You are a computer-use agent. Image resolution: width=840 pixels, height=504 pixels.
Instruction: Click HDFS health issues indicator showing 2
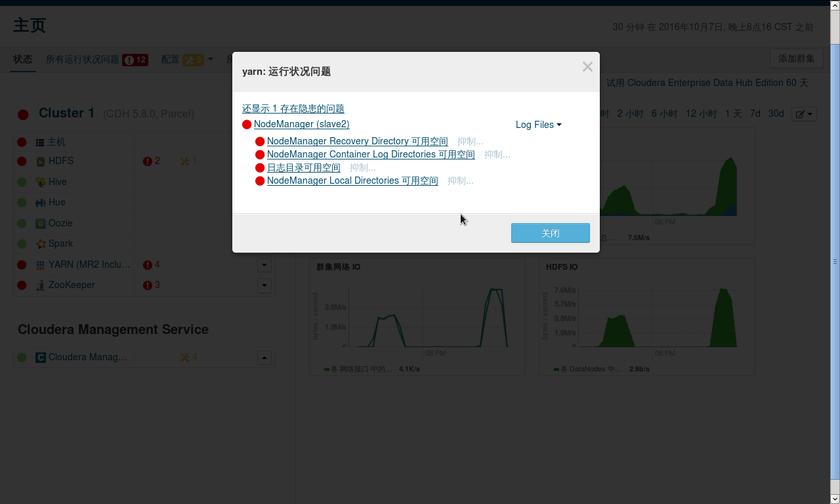pos(152,161)
